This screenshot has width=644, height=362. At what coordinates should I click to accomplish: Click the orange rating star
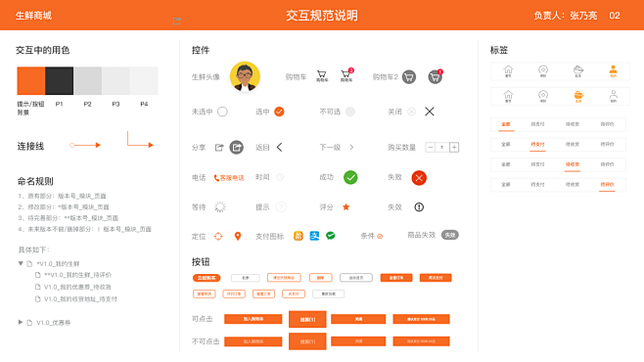coord(345,206)
